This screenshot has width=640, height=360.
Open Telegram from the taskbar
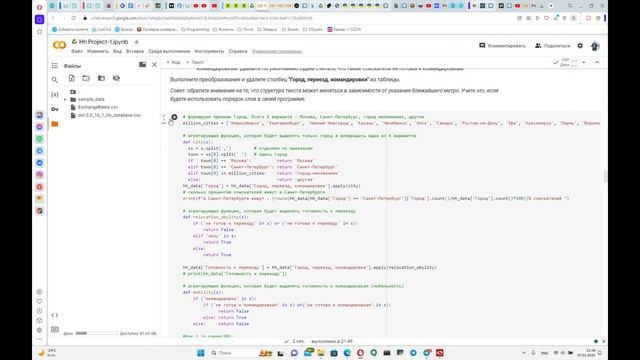point(413,353)
